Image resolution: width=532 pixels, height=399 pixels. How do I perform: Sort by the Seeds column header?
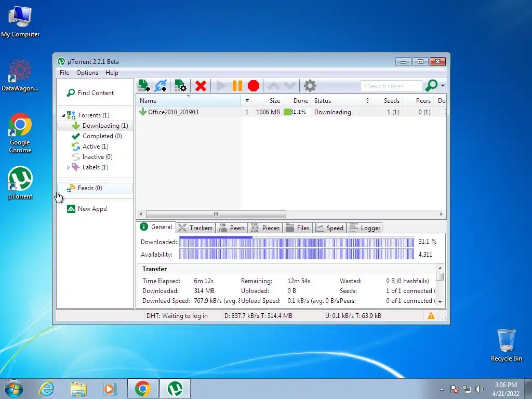[x=387, y=101]
